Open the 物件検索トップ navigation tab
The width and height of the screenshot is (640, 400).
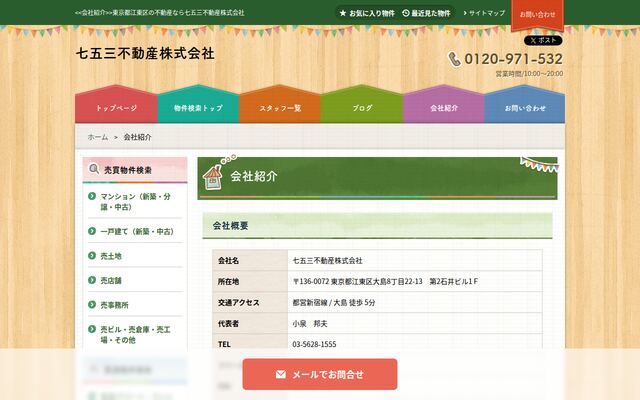click(198, 105)
